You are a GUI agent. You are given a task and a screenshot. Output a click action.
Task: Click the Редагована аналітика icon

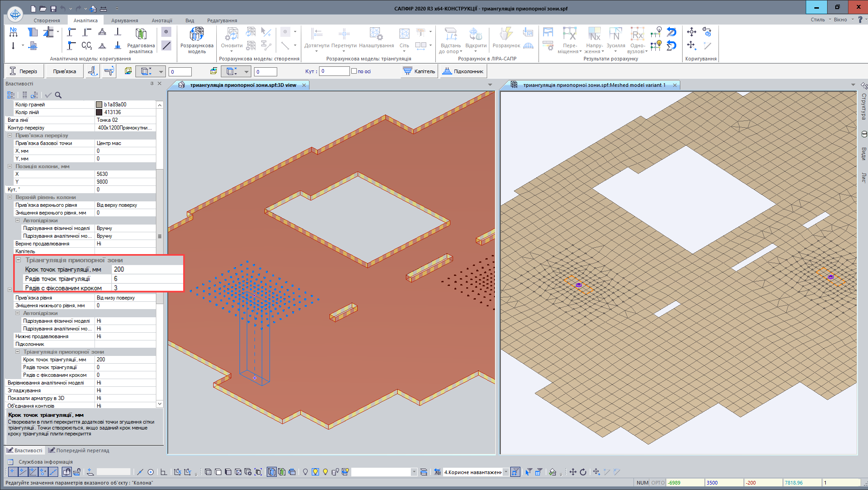coord(141,35)
